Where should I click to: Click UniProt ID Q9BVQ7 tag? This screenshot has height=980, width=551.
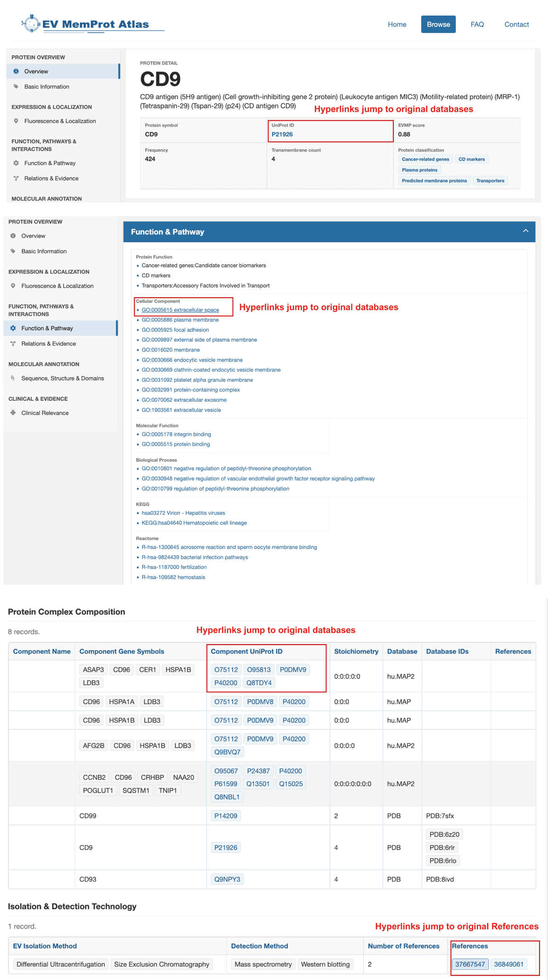point(227,752)
